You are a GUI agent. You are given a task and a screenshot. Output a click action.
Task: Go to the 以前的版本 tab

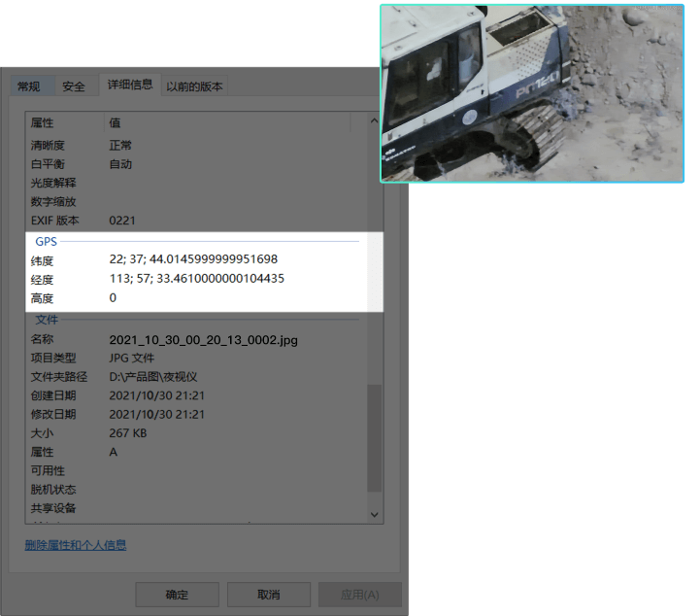[x=194, y=86]
